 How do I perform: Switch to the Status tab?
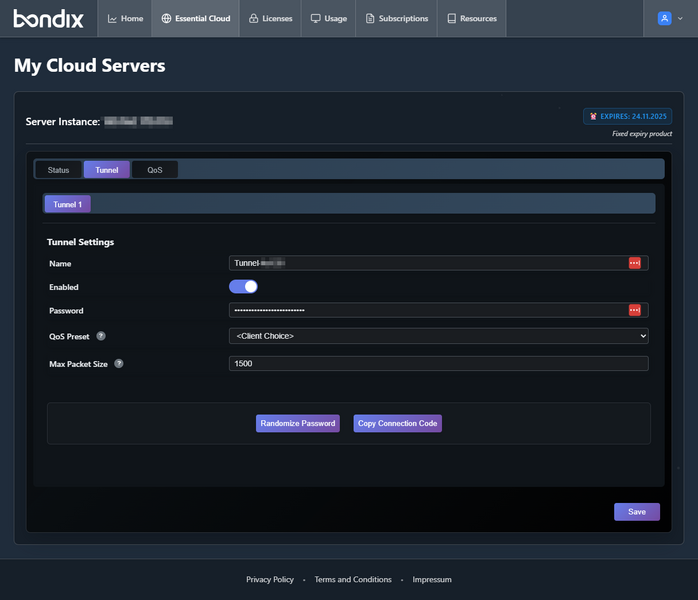[58, 170]
